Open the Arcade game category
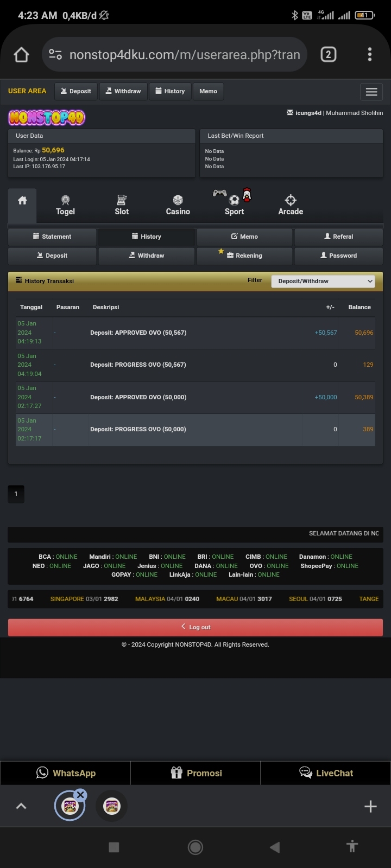The height and width of the screenshot is (868, 391). (291, 205)
